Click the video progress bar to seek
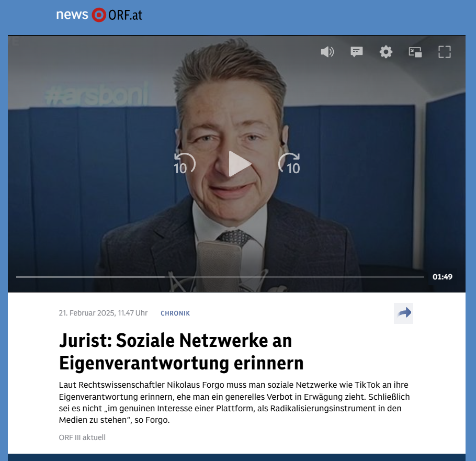Image resolution: width=476 pixels, height=461 pixels. pyautogui.click(x=220, y=276)
